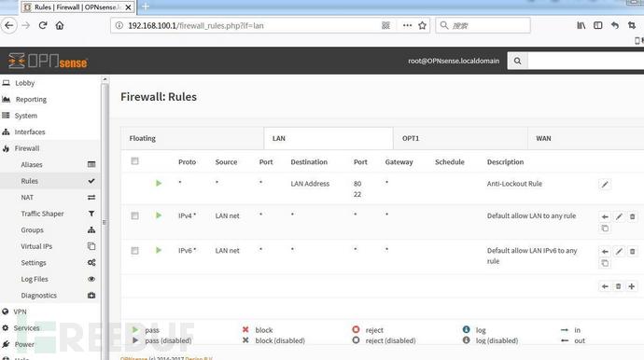Click the browser Forward arrow
The image size is (644, 360).
click(26, 25)
